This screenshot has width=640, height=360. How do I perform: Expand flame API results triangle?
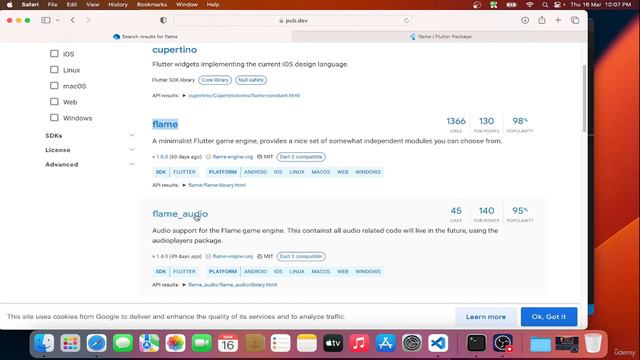point(184,185)
